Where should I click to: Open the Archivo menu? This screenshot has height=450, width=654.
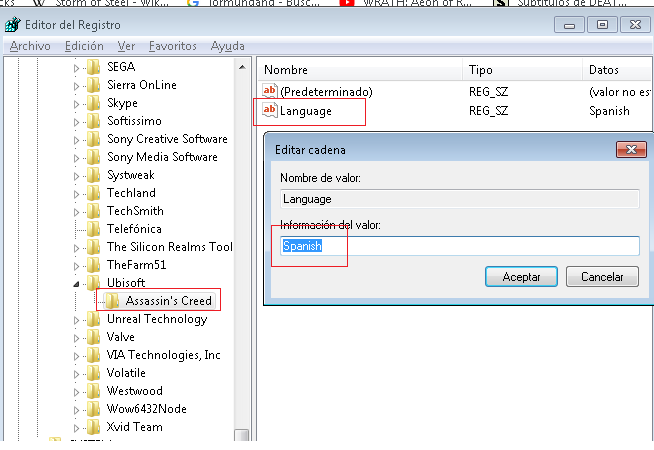pyautogui.click(x=30, y=46)
